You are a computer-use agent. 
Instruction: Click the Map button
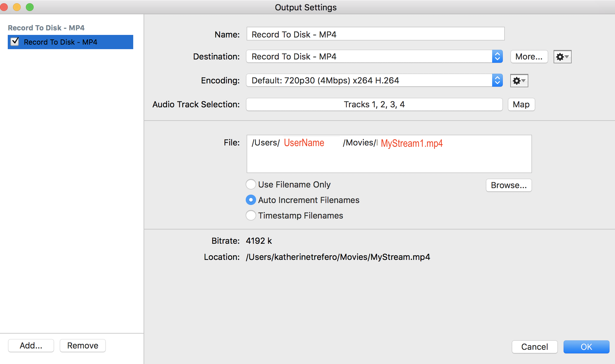(521, 104)
